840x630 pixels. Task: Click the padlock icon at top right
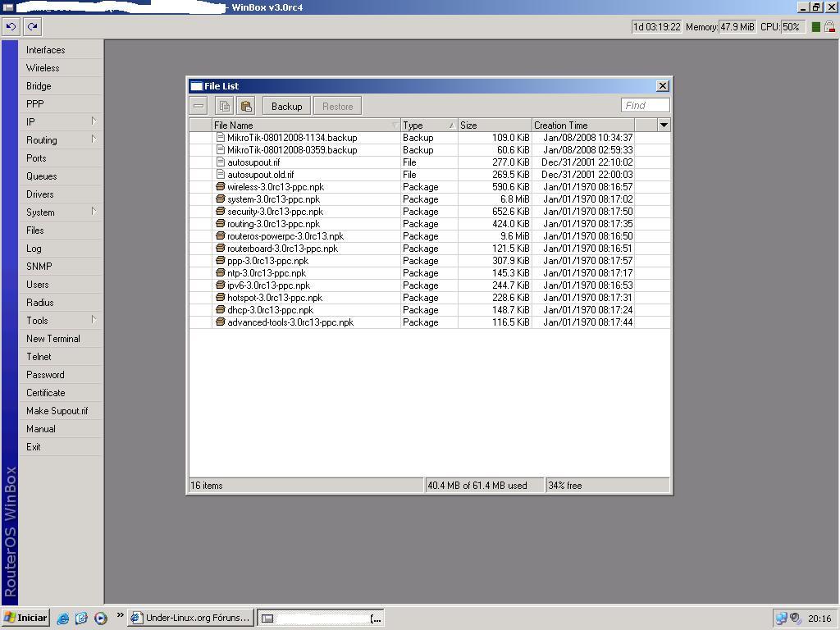pos(829,27)
